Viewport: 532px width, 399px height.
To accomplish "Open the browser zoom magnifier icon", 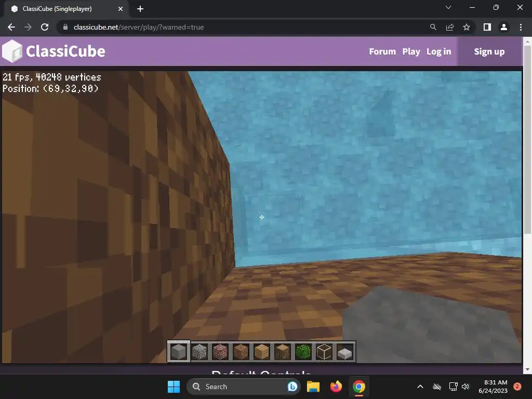I will pos(433,27).
